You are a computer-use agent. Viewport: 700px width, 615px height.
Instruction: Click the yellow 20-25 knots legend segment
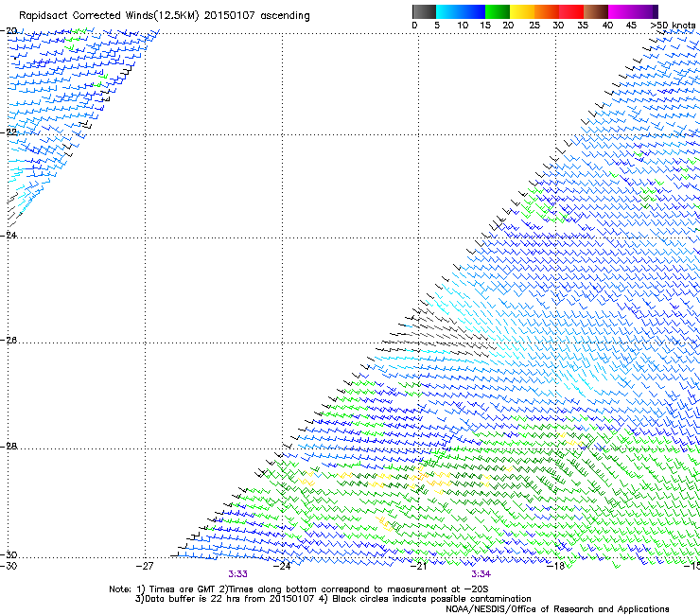[x=522, y=11]
